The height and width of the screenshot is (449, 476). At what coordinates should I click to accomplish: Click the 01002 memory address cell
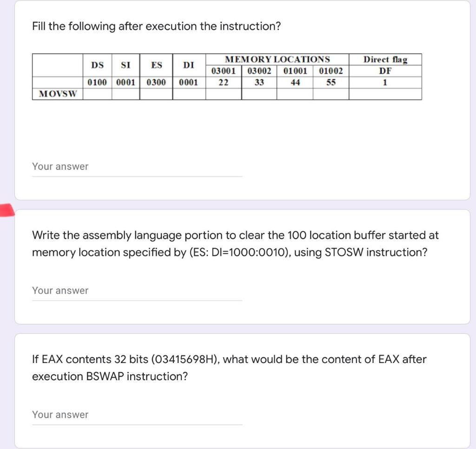pyautogui.click(x=331, y=72)
